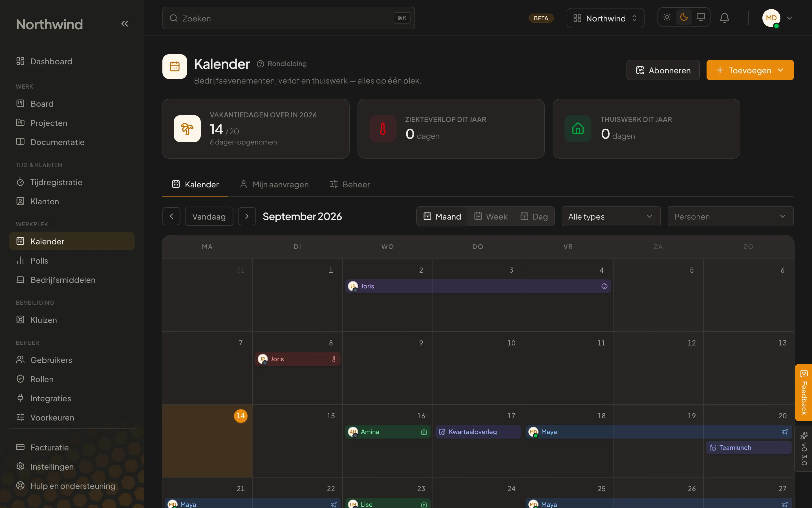This screenshot has height=508, width=812.
Task: Open Projecten from sidebar
Action: [x=71, y=123]
